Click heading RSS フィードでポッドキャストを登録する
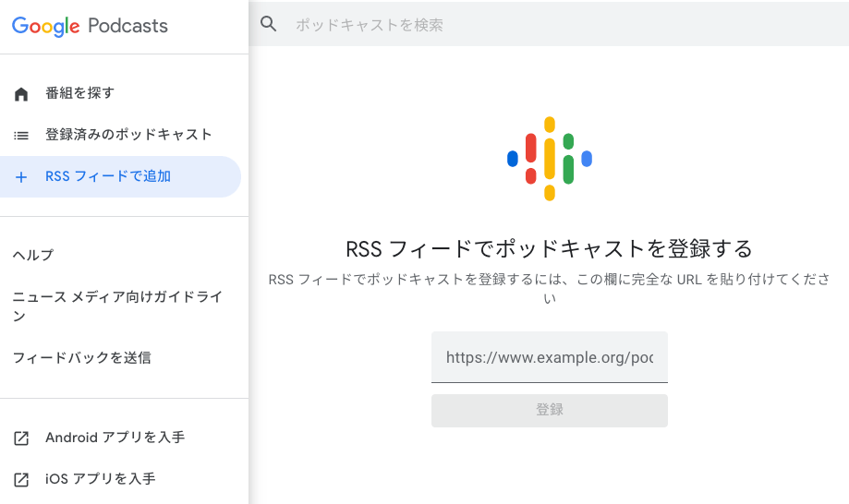 point(550,249)
